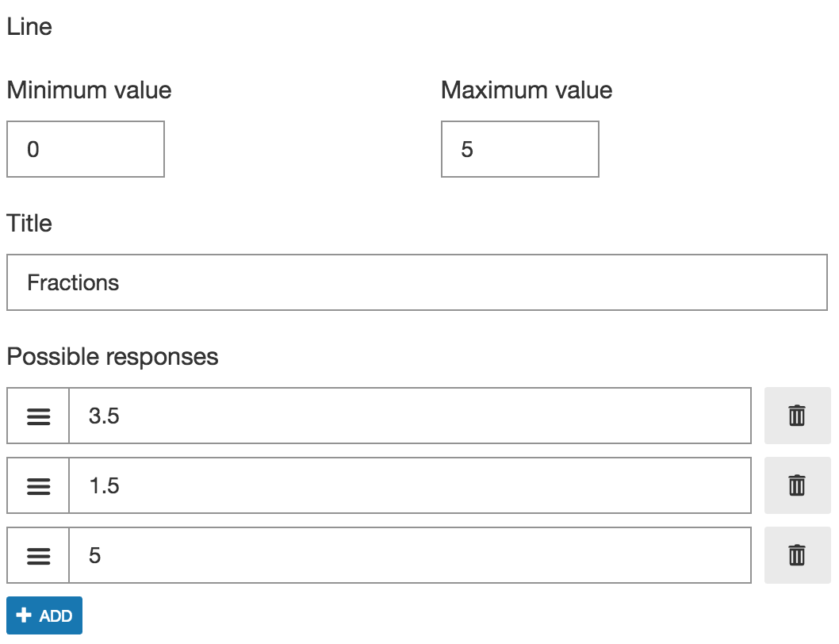Edit the possible response 3.5 field
This screenshot has height=644, width=839.
coord(411,416)
